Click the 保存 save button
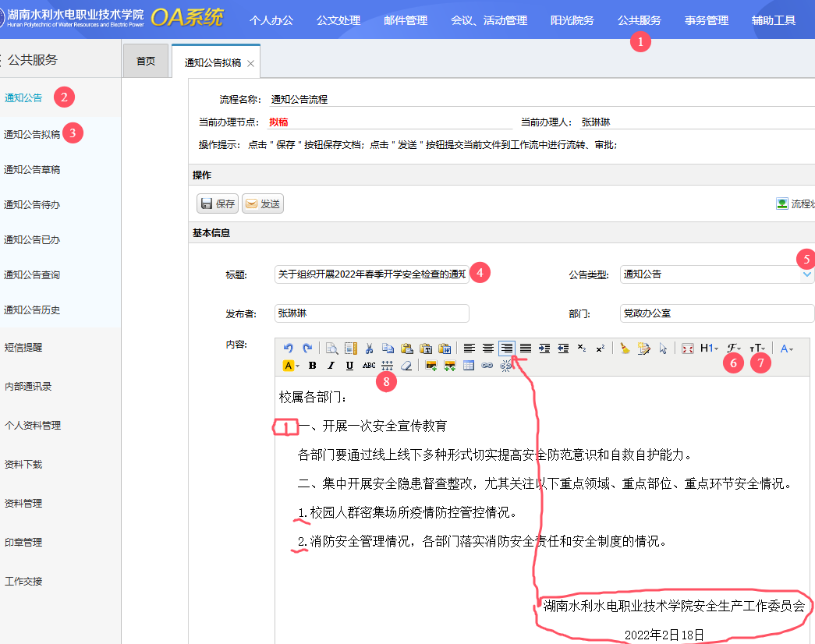This screenshot has width=815, height=644. click(218, 203)
